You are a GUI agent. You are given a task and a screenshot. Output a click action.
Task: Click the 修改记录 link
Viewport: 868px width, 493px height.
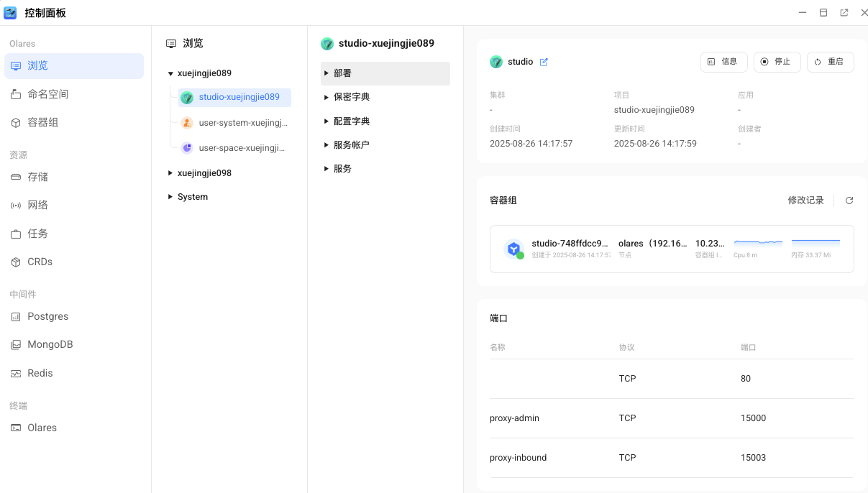pyautogui.click(x=805, y=201)
